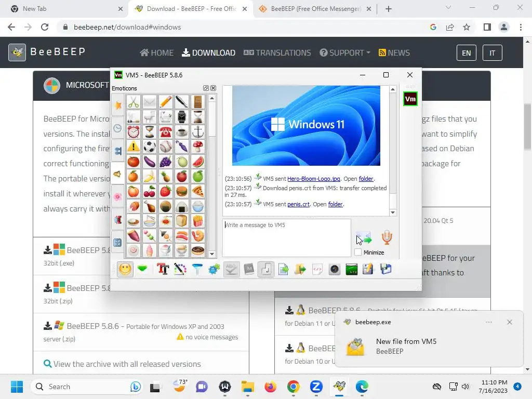Switch to the blue symbols emoticon tab
The height and width of the screenshot is (399, 532).
click(x=118, y=242)
